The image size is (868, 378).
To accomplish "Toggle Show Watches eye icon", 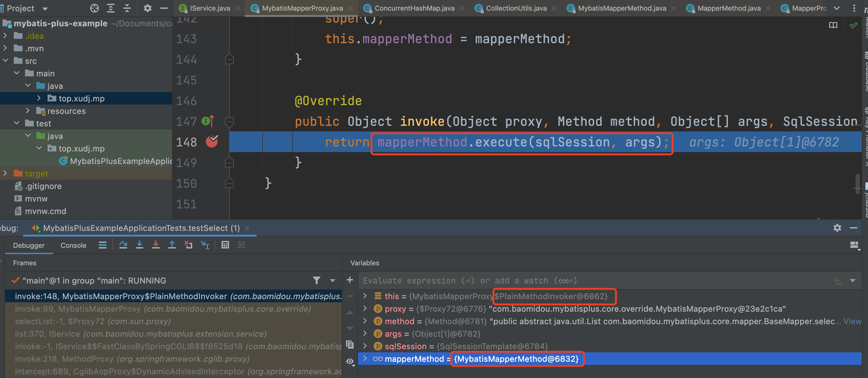I will [x=350, y=361].
